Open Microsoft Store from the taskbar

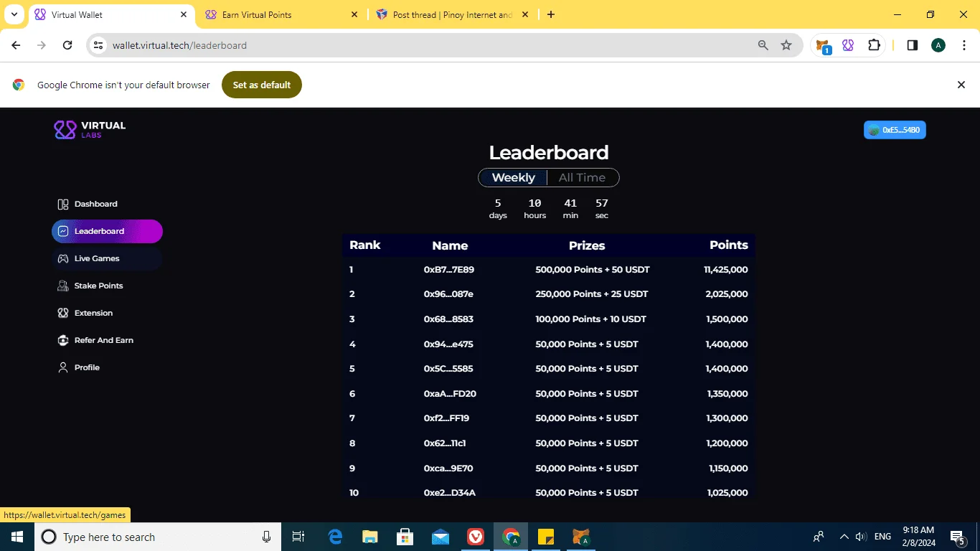coord(405,537)
